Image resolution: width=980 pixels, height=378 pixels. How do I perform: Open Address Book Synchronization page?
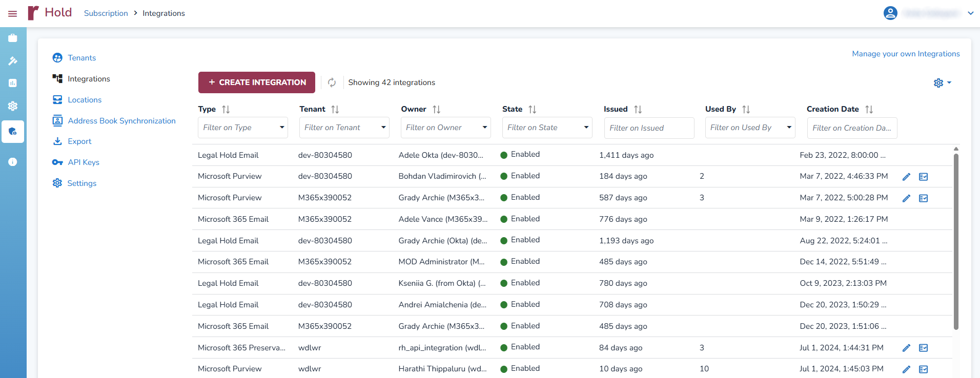tap(121, 121)
